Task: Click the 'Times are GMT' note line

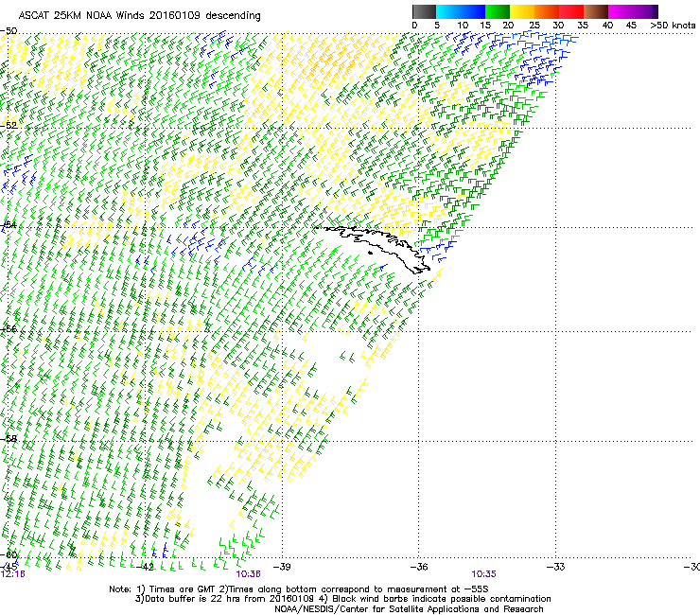Action: 299,589
